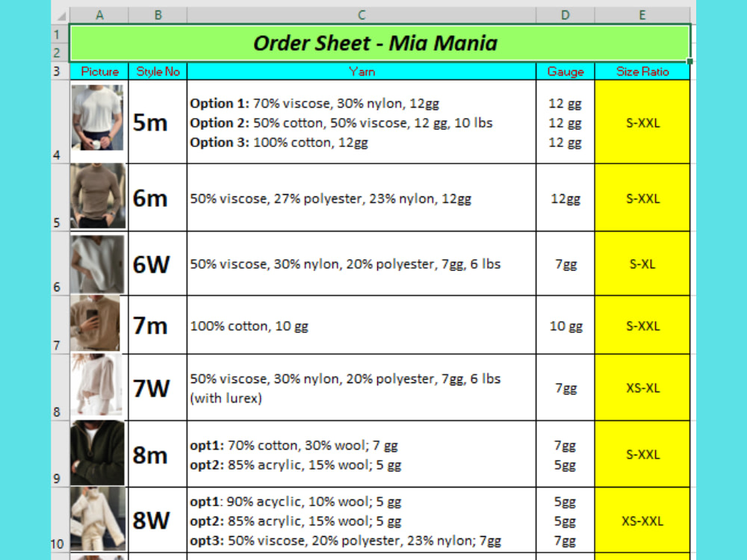
Task: Click the Size Ratio header cell
Action: coord(642,72)
